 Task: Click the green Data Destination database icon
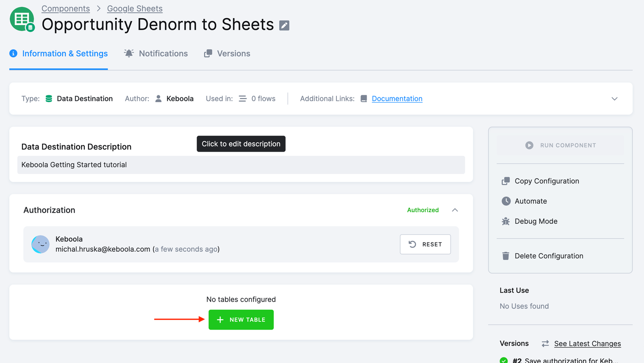tap(49, 99)
